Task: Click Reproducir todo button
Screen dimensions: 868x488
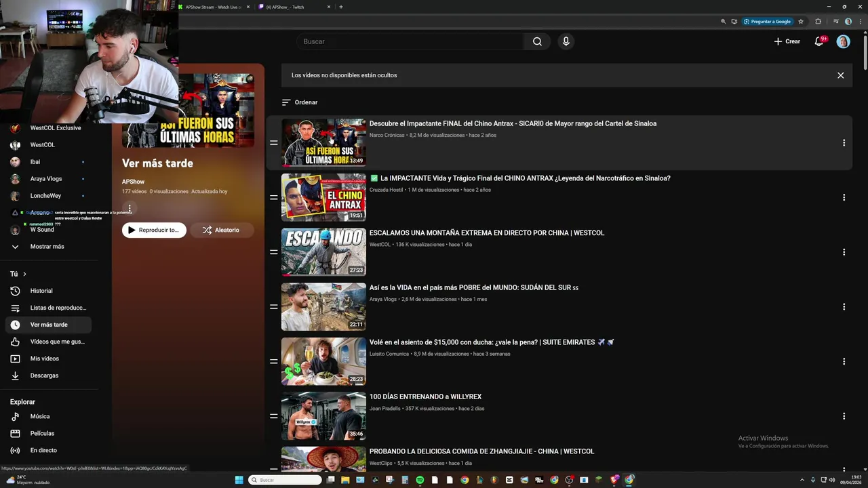Action: [154, 230]
